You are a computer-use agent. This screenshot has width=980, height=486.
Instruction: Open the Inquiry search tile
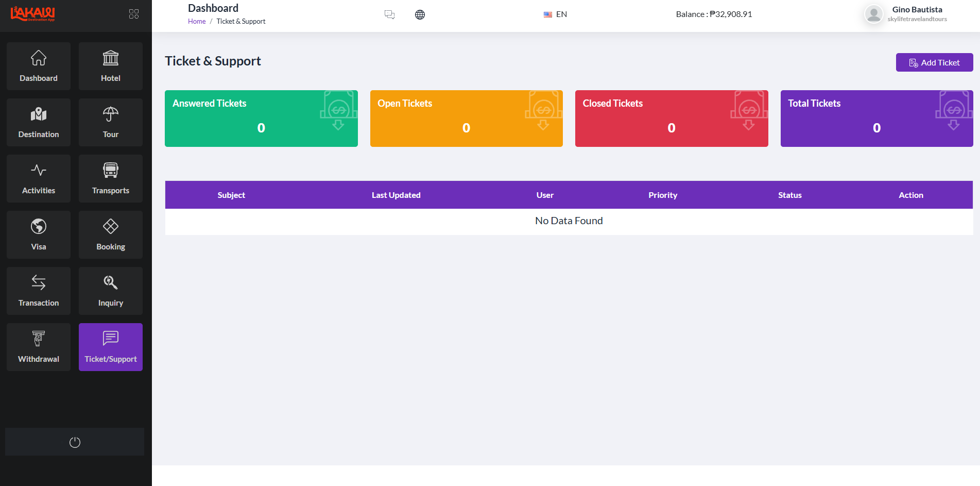click(x=111, y=291)
